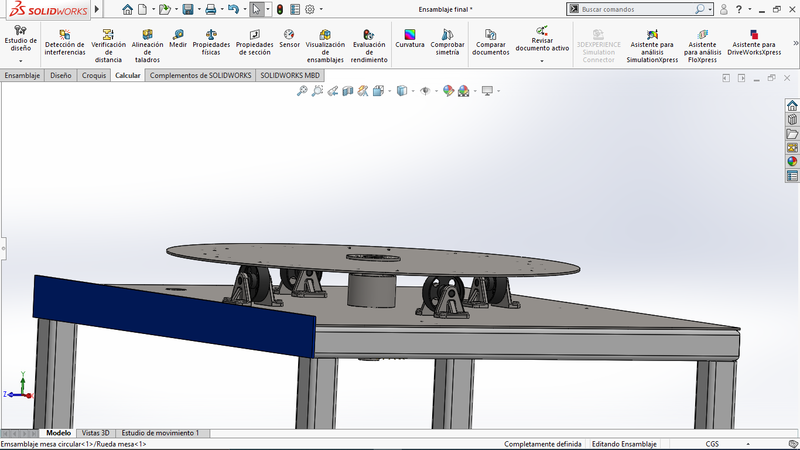Open Propiedades de sección
The width and height of the screenshot is (800, 450).
[x=254, y=42]
